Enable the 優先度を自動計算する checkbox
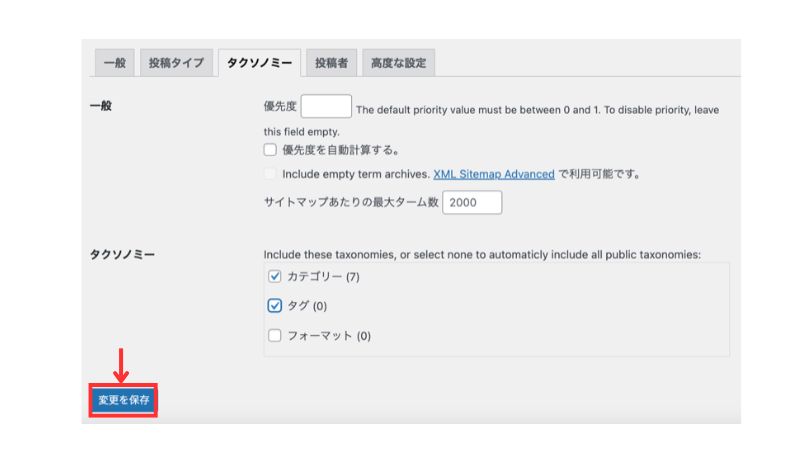 click(x=270, y=151)
